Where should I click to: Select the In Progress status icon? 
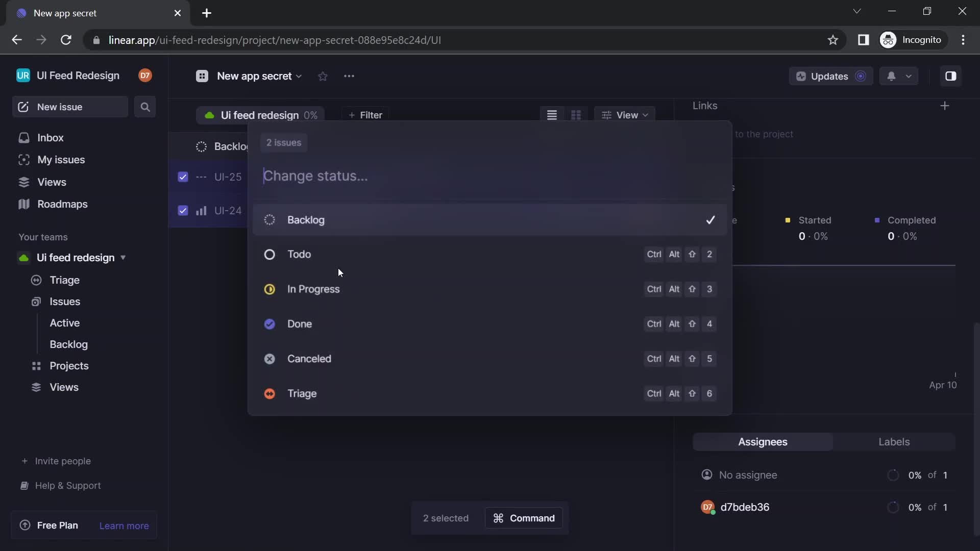269,289
